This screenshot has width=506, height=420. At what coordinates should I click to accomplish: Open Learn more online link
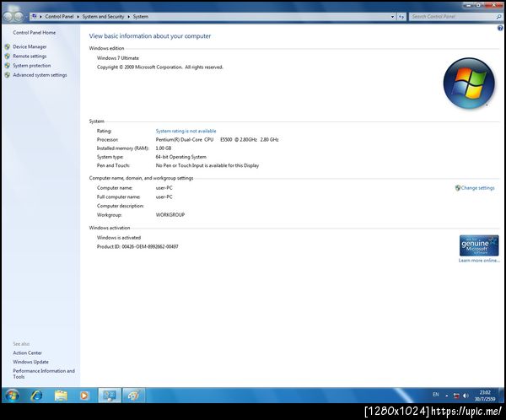pos(479,261)
